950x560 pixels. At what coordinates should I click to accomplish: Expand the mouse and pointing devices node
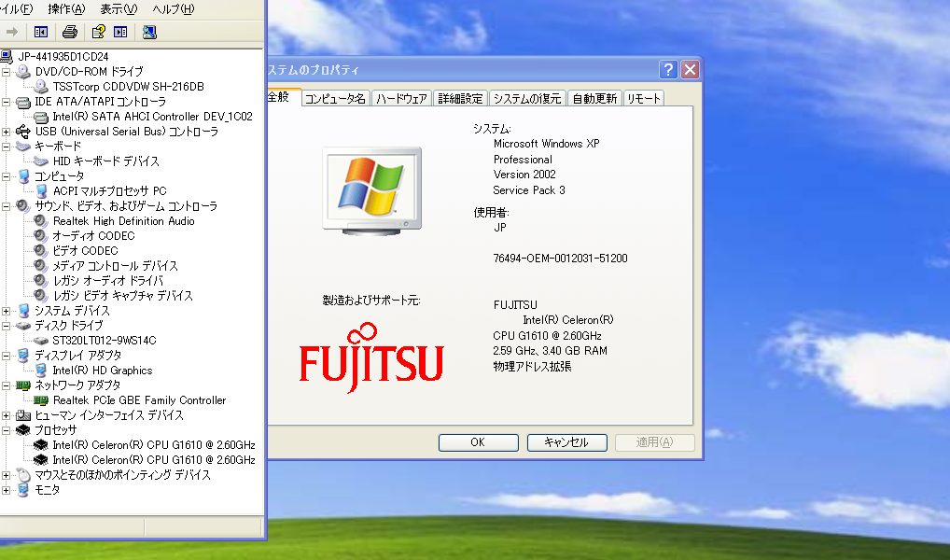[6, 475]
